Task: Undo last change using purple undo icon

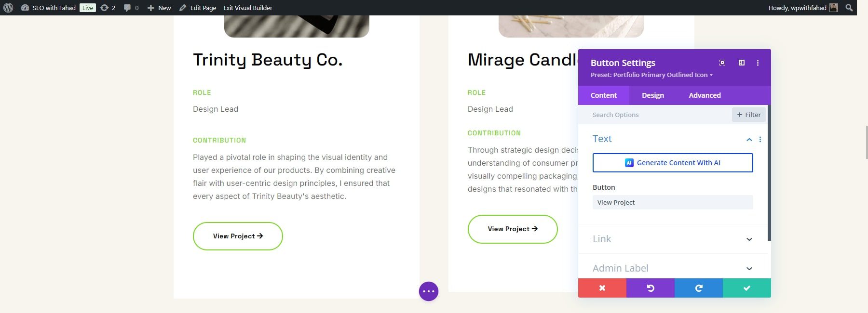Action: (x=650, y=288)
